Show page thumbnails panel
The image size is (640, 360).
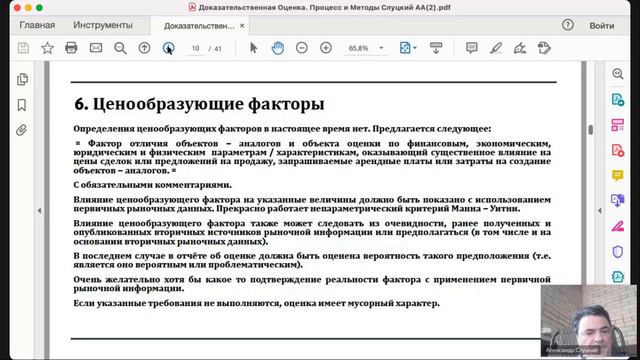(22, 79)
